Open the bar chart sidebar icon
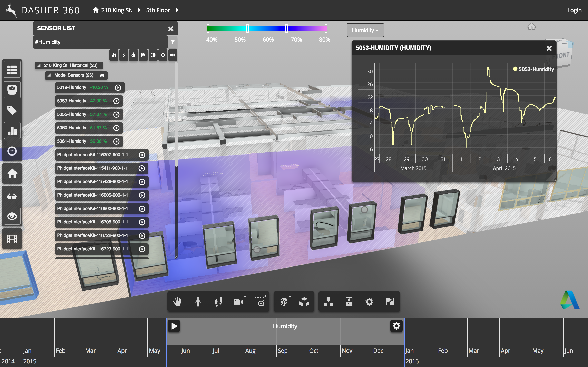Viewport: 588px width, 367px height. point(12,131)
